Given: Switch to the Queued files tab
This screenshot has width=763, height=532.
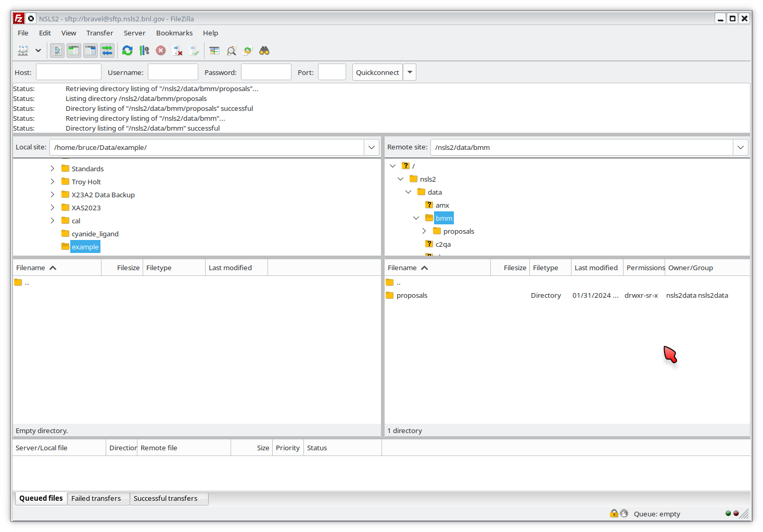Looking at the screenshot, I should 41,498.
